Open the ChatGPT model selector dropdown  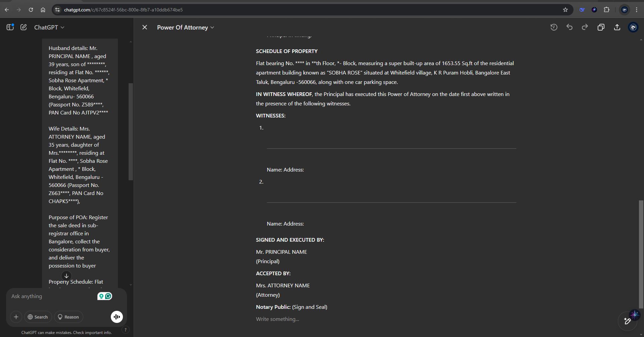coord(49,27)
